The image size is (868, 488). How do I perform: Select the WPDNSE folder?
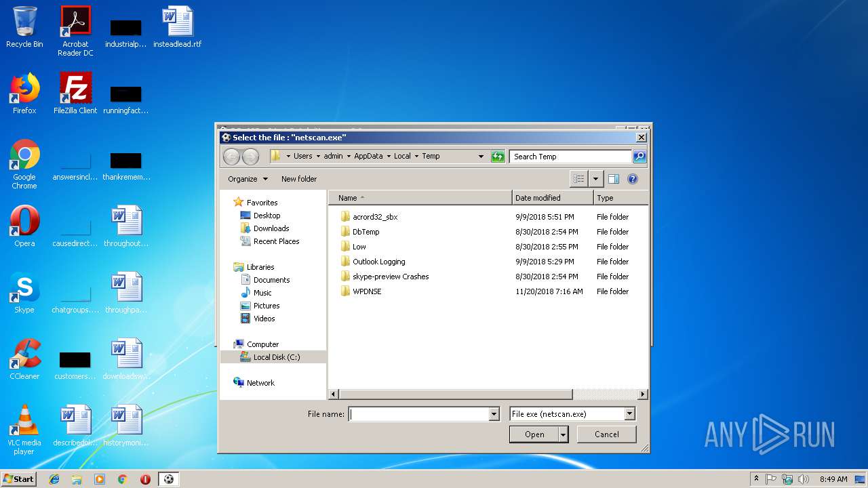tap(361, 291)
